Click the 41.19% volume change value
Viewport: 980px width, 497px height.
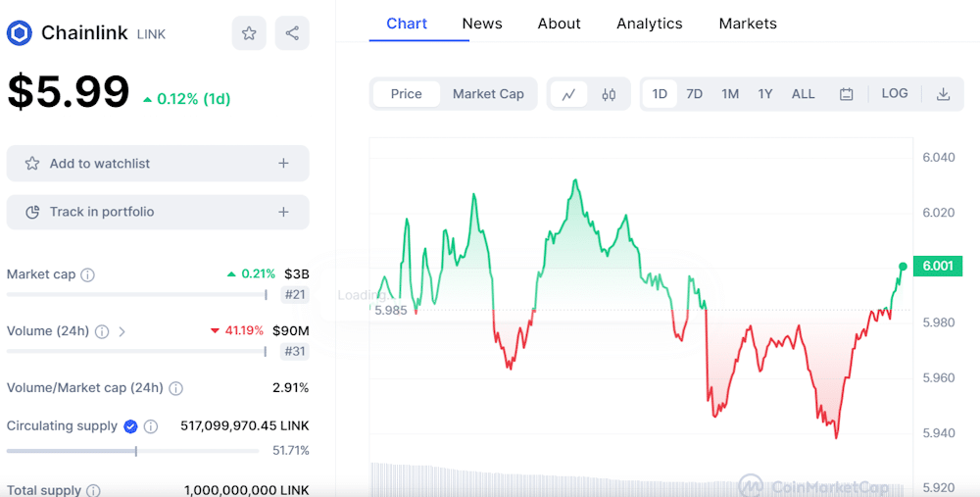243,330
